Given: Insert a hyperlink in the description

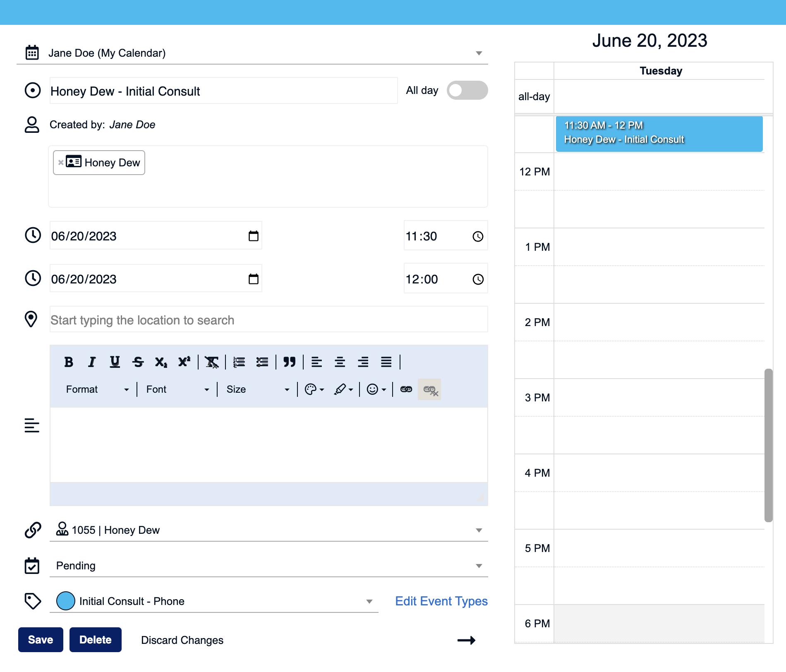Looking at the screenshot, I should click(x=406, y=389).
